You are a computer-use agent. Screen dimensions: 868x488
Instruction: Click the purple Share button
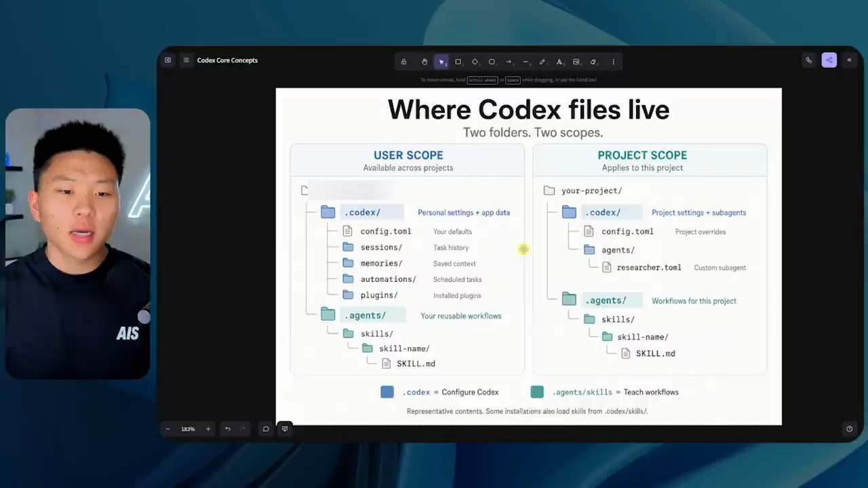pos(829,60)
